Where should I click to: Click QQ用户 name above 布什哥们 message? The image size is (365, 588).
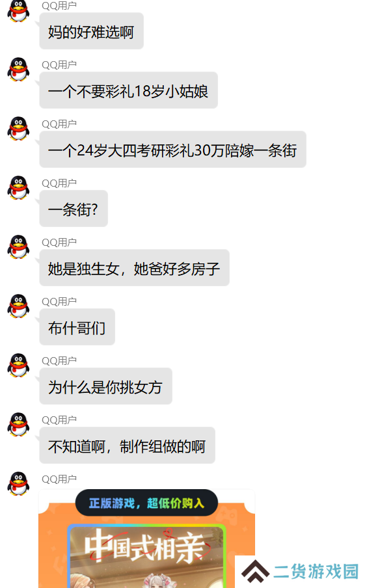click(59, 302)
